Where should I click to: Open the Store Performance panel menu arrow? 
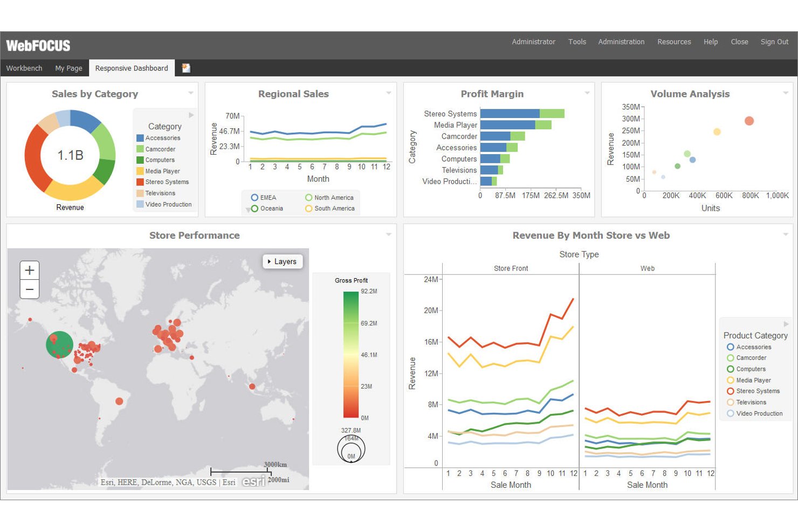point(389,234)
